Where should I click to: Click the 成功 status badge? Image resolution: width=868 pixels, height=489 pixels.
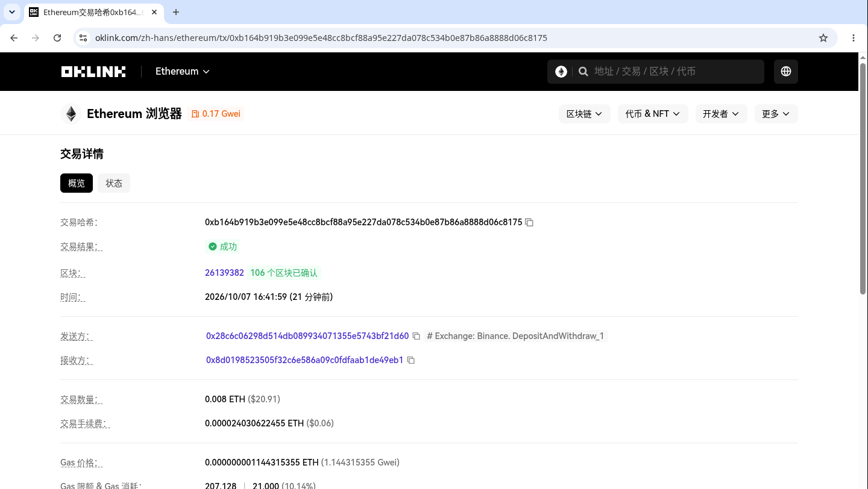[x=222, y=246]
